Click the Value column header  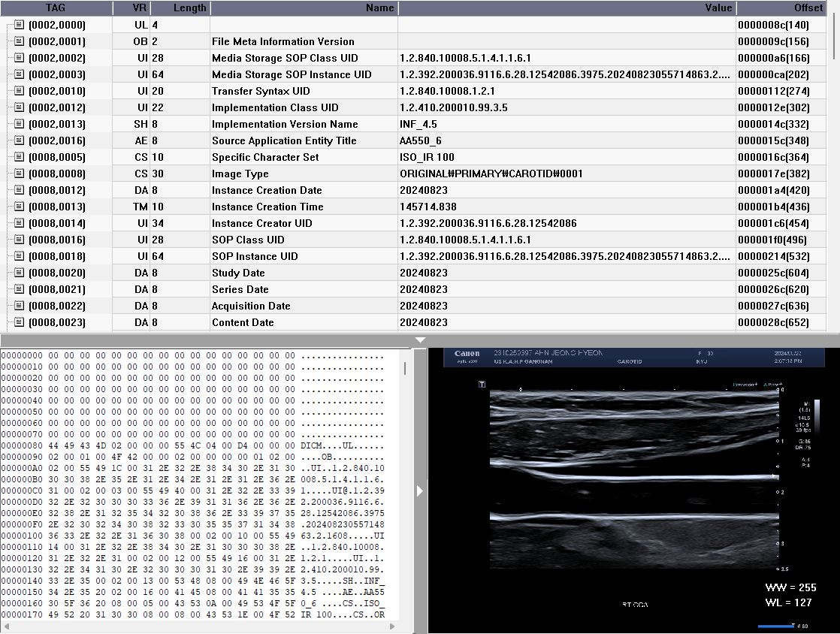[x=567, y=8]
